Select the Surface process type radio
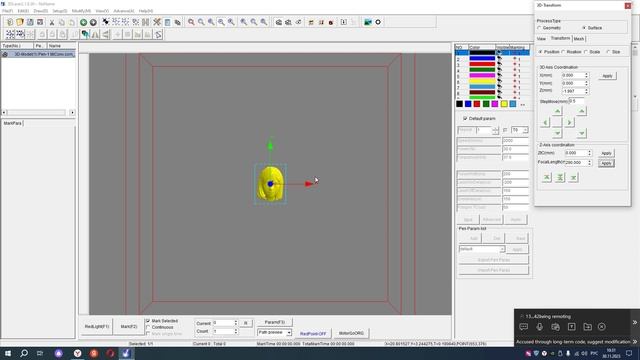The width and height of the screenshot is (640, 360). tap(584, 28)
